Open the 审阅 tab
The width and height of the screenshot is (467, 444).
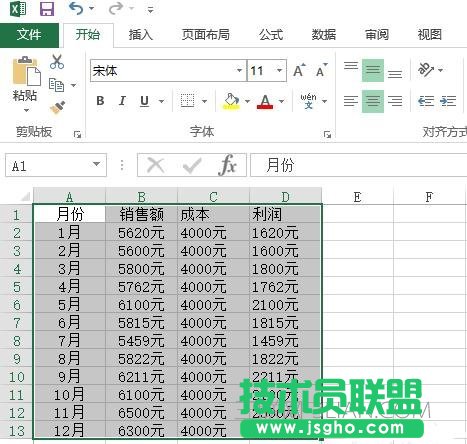(x=377, y=35)
